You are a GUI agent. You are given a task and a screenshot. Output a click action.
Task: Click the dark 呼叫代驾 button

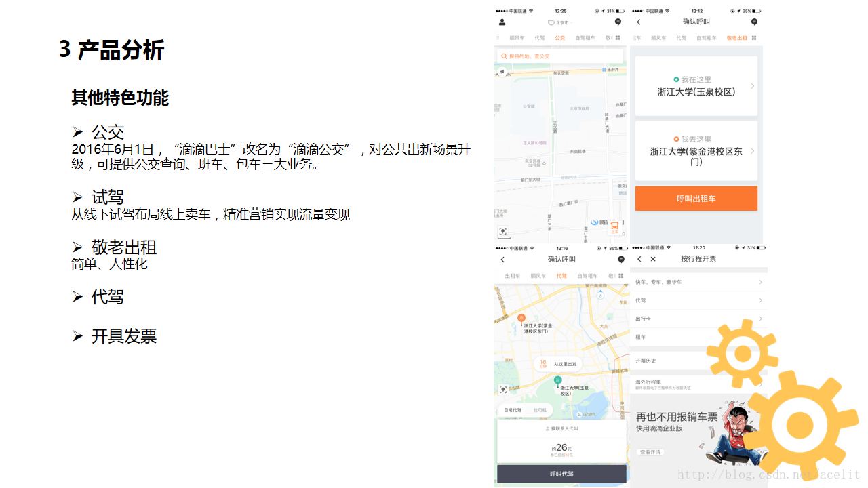(561, 474)
